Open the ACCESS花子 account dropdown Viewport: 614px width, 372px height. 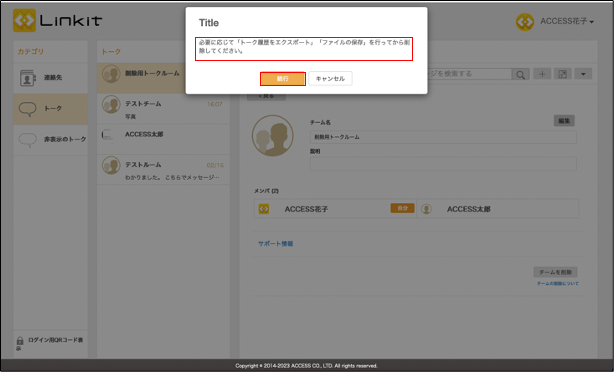click(567, 21)
